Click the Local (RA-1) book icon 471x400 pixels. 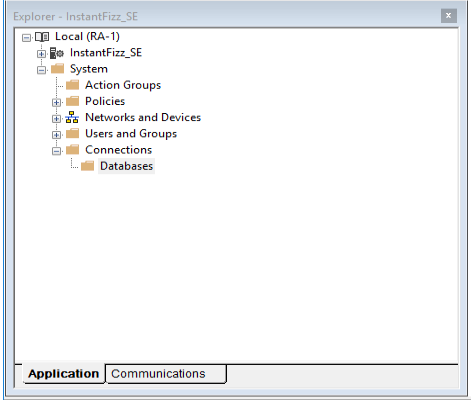tap(42, 37)
